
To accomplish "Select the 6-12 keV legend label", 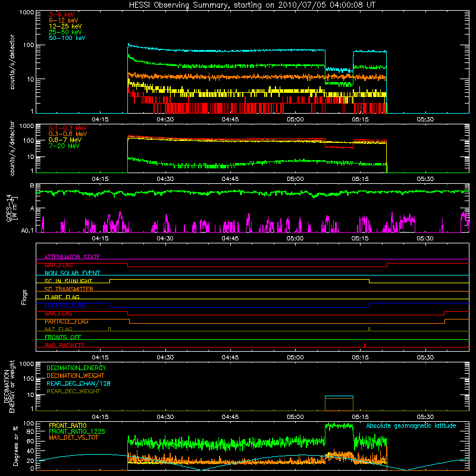I will point(64,20).
